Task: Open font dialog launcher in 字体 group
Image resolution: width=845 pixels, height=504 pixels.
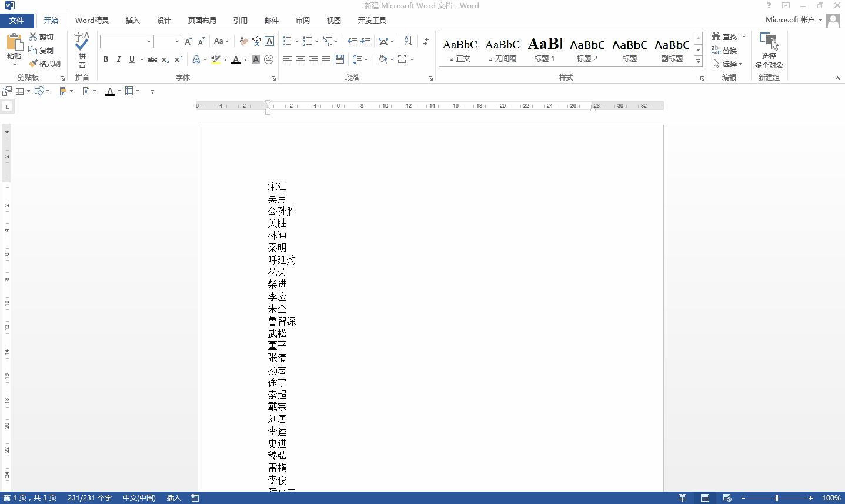Action: click(x=273, y=78)
